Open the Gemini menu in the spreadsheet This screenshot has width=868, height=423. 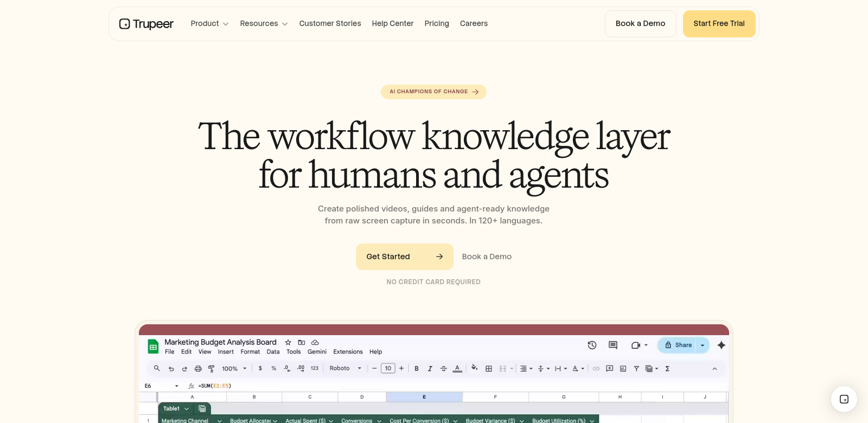click(317, 352)
